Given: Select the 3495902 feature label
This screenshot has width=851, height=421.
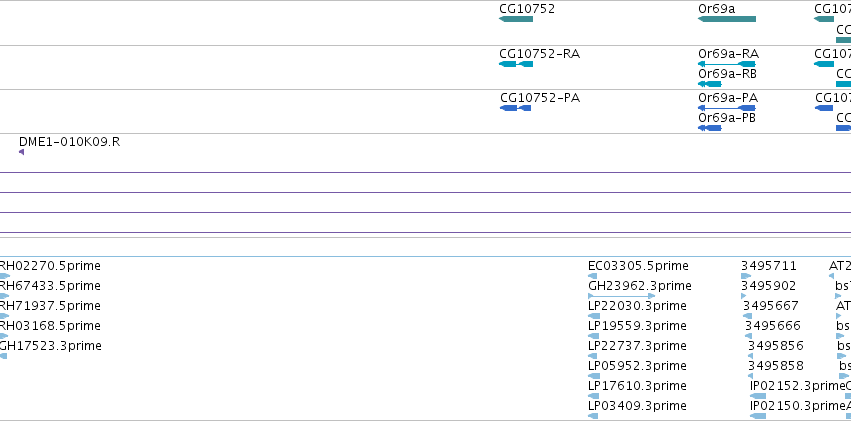Looking at the screenshot, I should (769, 286).
